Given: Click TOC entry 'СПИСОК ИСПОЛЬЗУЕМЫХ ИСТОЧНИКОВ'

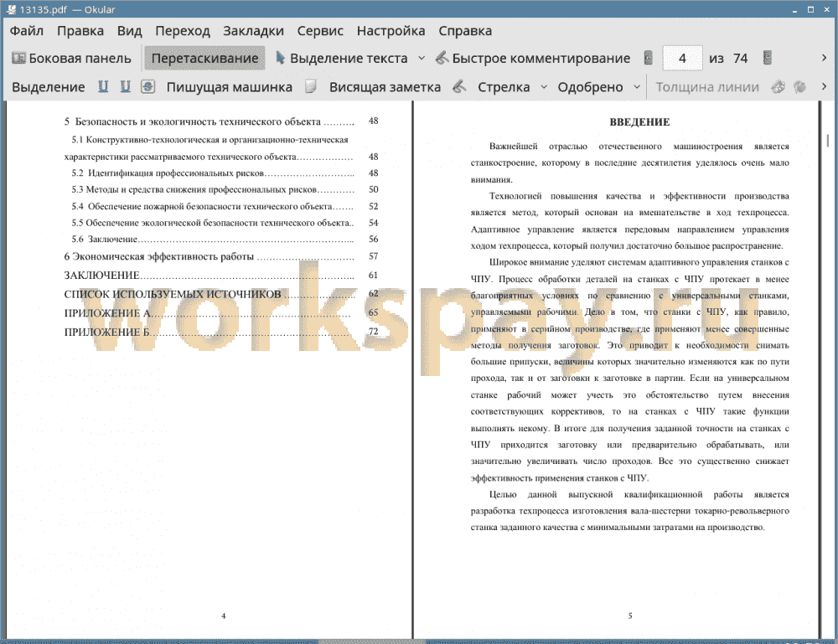Looking at the screenshot, I should 221,294.
